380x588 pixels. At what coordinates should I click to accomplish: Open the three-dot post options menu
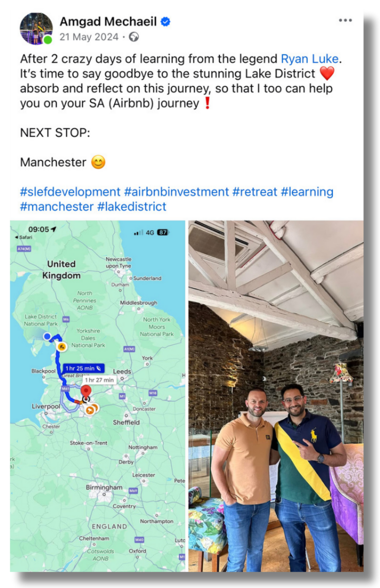[345, 20]
